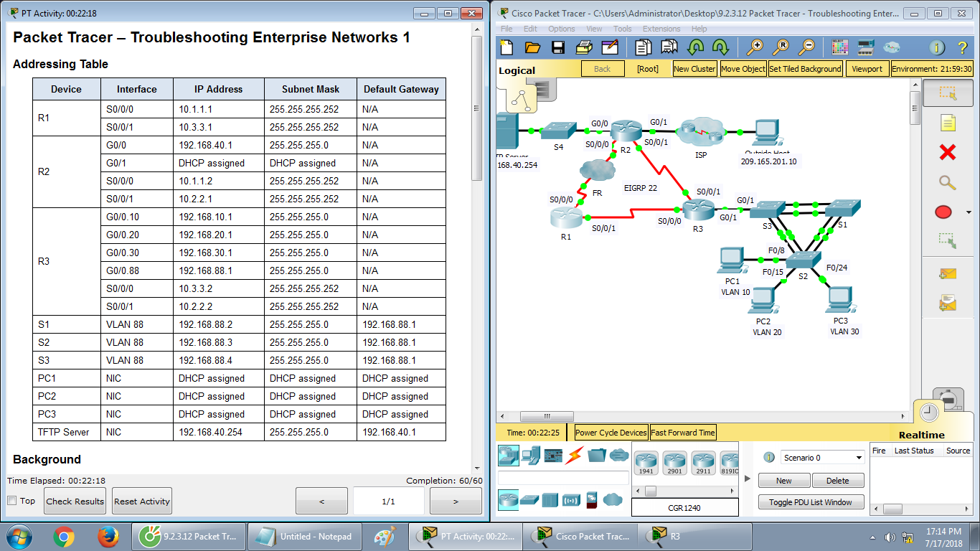Open the drawing shape dropdown arrow

(969, 212)
